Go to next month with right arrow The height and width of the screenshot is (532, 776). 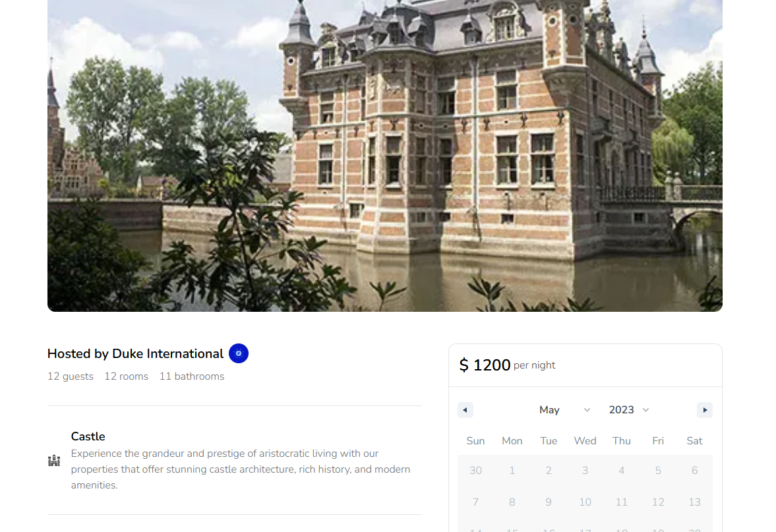coord(704,410)
